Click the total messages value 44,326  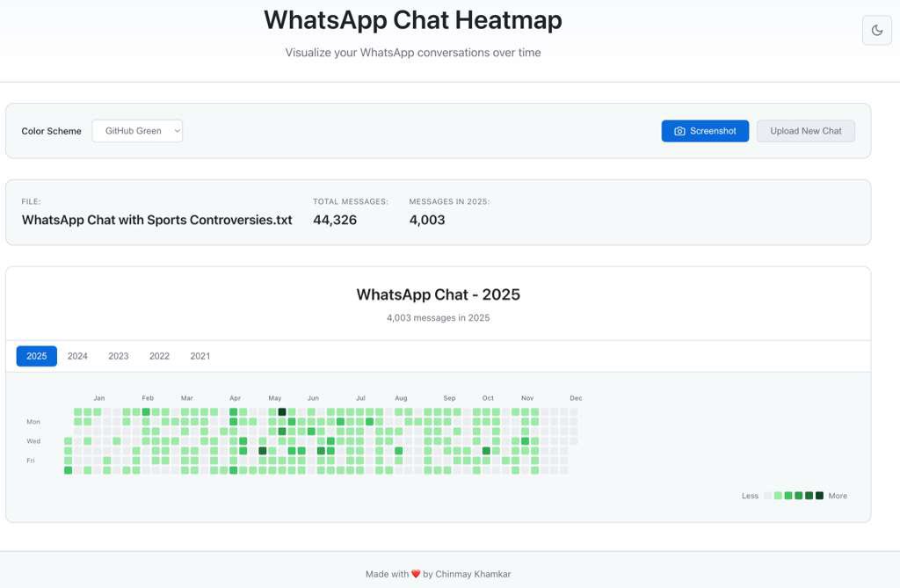(x=335, y=220)
